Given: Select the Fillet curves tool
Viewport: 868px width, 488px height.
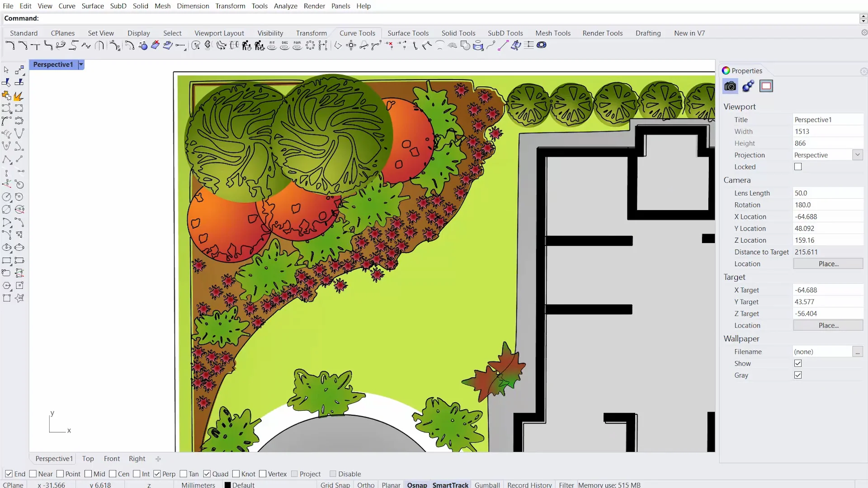Looking at the screenshot, I should click(x=10, y=45).
